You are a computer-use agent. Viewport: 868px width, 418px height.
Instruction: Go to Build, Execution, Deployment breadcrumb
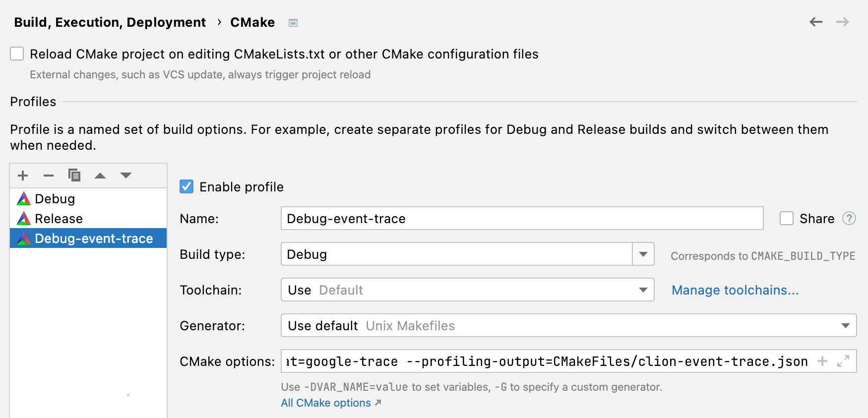pyautogui.click(x=110, y=22)
